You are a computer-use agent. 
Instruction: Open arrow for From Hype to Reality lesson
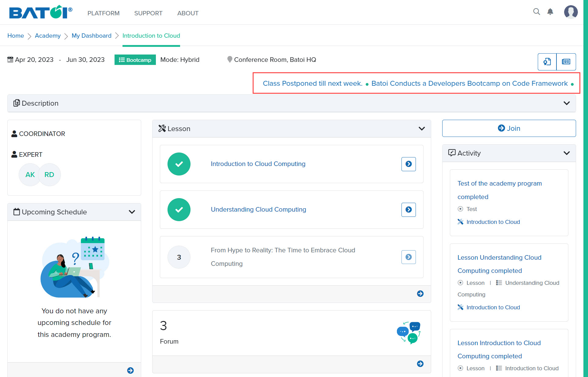(409, 257)
